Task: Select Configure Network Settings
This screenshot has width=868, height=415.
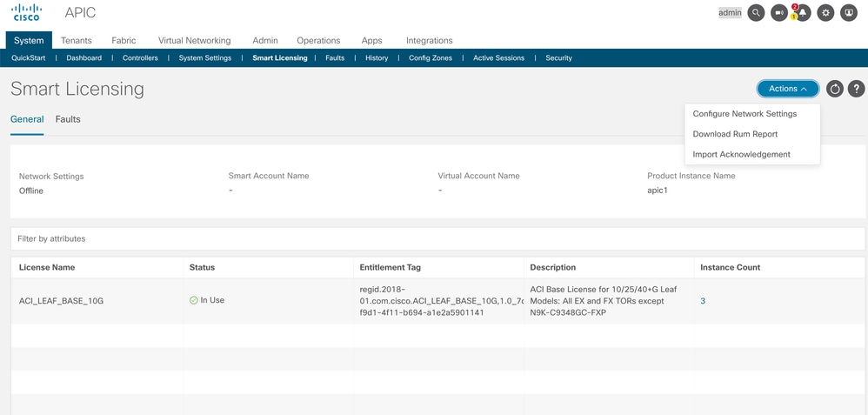Action: 744,114
